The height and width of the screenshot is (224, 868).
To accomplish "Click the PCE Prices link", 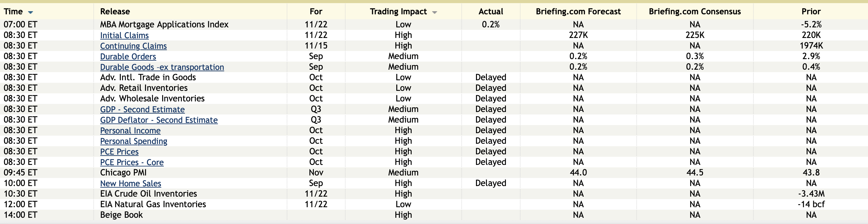I will point(119,152).
